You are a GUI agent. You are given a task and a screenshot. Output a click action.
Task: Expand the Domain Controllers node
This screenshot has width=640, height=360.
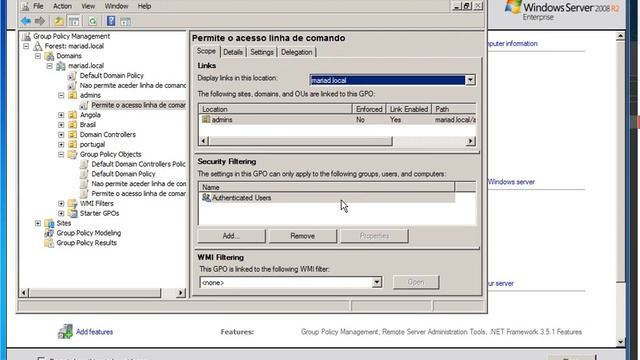point(61,135)
